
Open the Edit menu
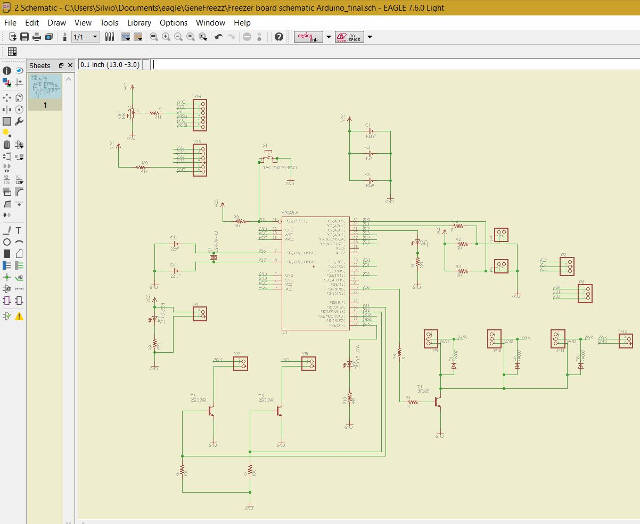click(32, 23)
